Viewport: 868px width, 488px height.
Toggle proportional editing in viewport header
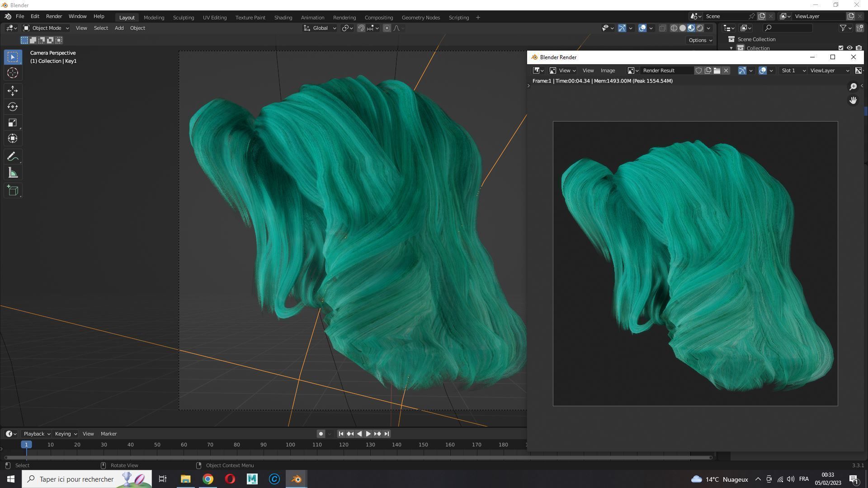(x=387, y=28)
